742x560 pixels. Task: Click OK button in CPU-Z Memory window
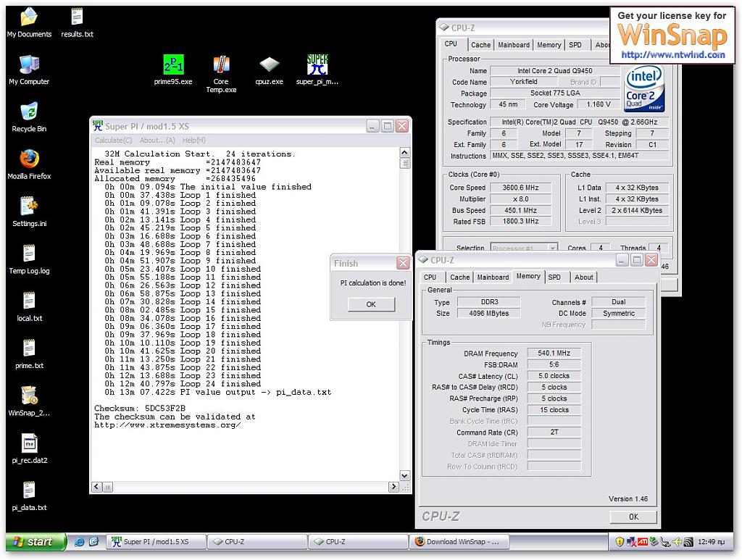[633, 517]
